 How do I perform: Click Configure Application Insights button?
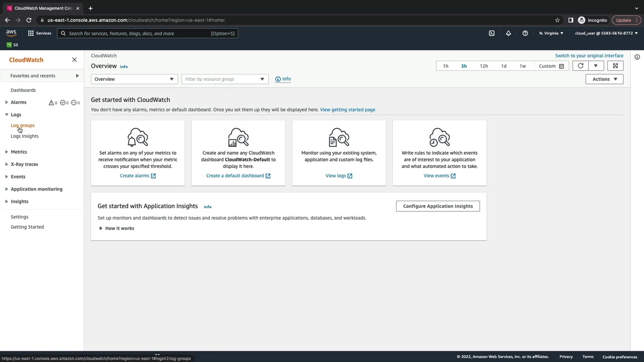coord(437,206)
